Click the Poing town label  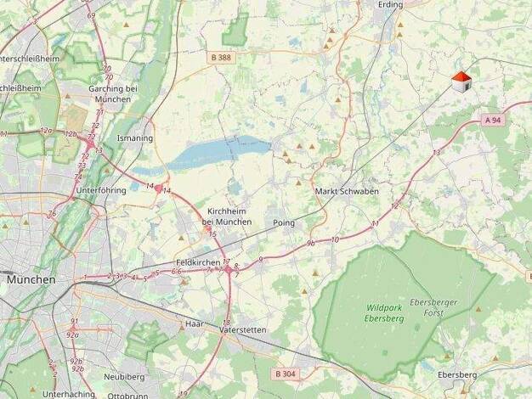coord(284,222)
